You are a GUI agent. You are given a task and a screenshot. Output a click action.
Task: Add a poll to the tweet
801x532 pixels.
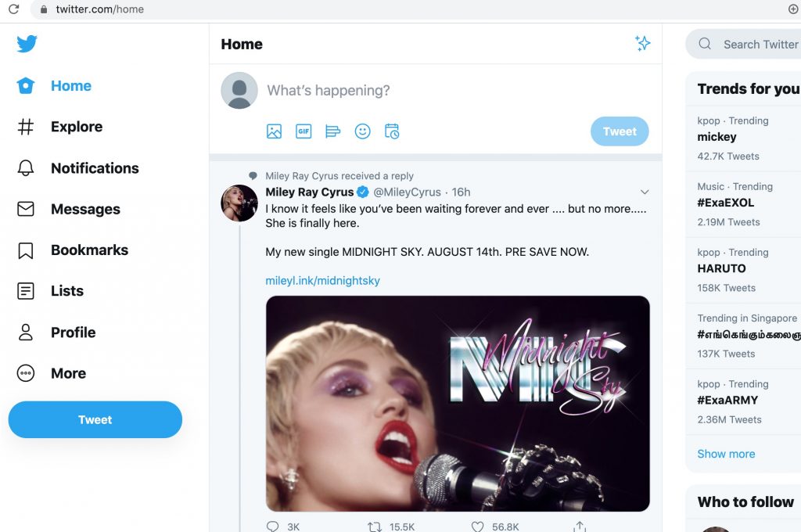pyautogui.click(x=332, y=131)
